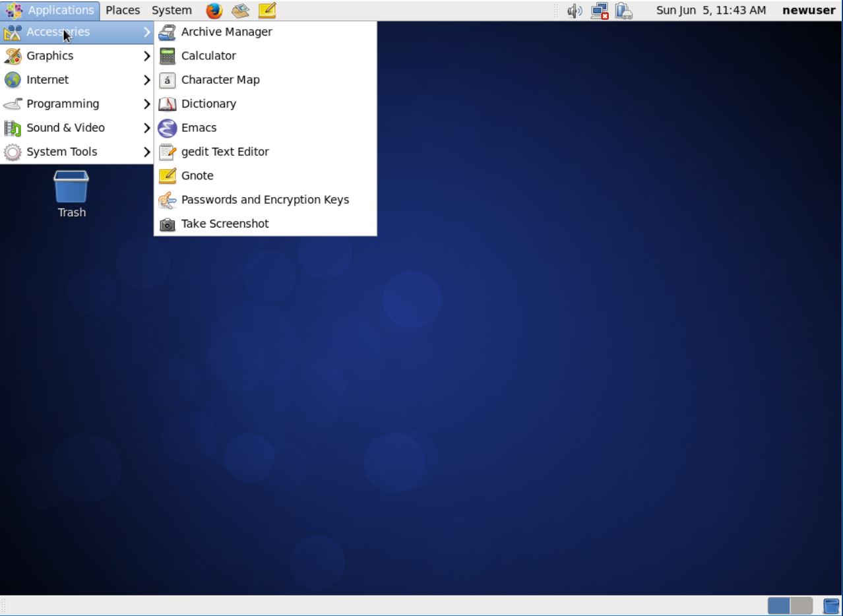Screen dimensions: 843x616
Task: Click the Archive Manager icon
Action: (168, 32)
